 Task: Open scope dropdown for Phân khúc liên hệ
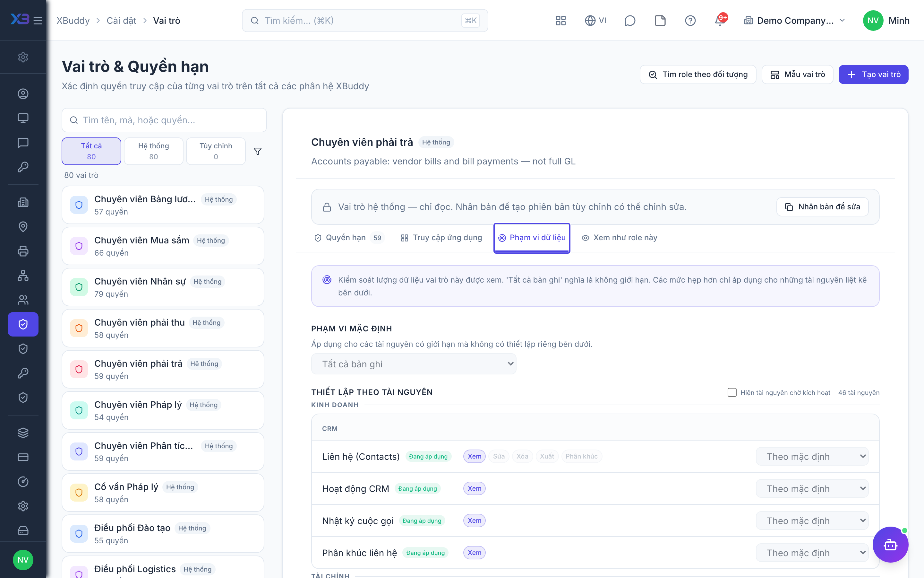[812, 553]
